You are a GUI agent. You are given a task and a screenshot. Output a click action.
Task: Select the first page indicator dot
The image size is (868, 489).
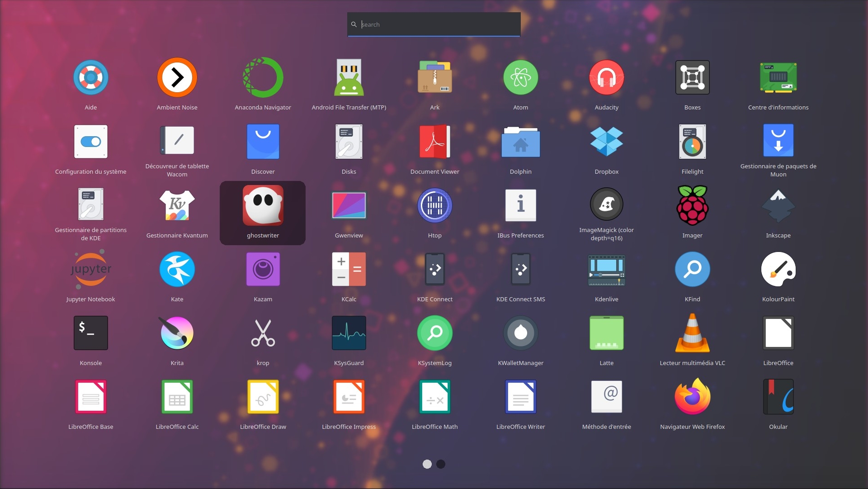click(x=427, y=464)
